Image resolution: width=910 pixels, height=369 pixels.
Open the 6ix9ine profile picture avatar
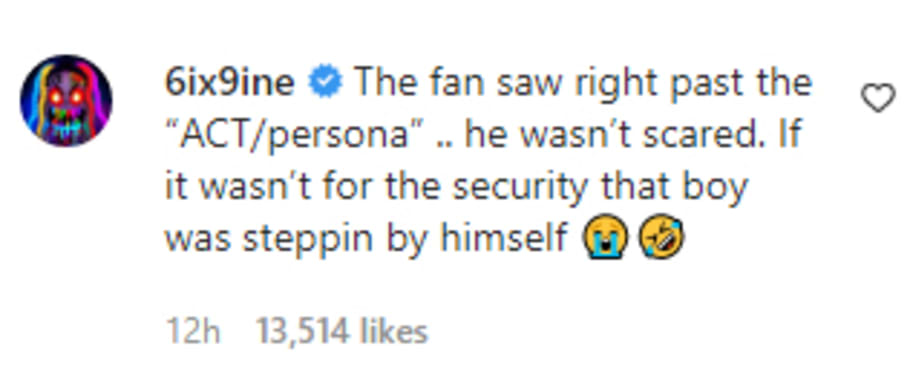click(66, 100)
